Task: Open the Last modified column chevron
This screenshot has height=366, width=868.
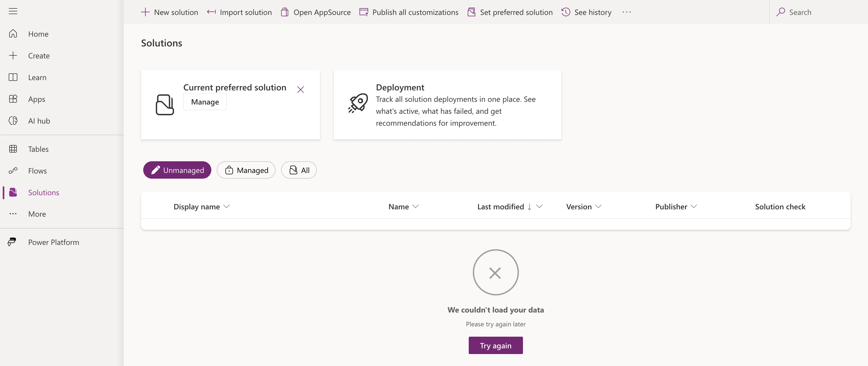Action: pyautogui.click(x=539, y=206)
